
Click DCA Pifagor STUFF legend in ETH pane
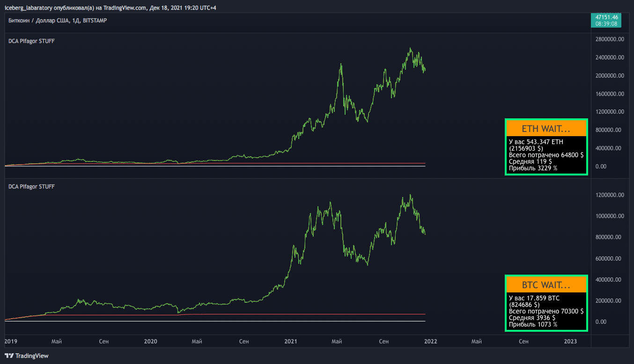[32, 41]
